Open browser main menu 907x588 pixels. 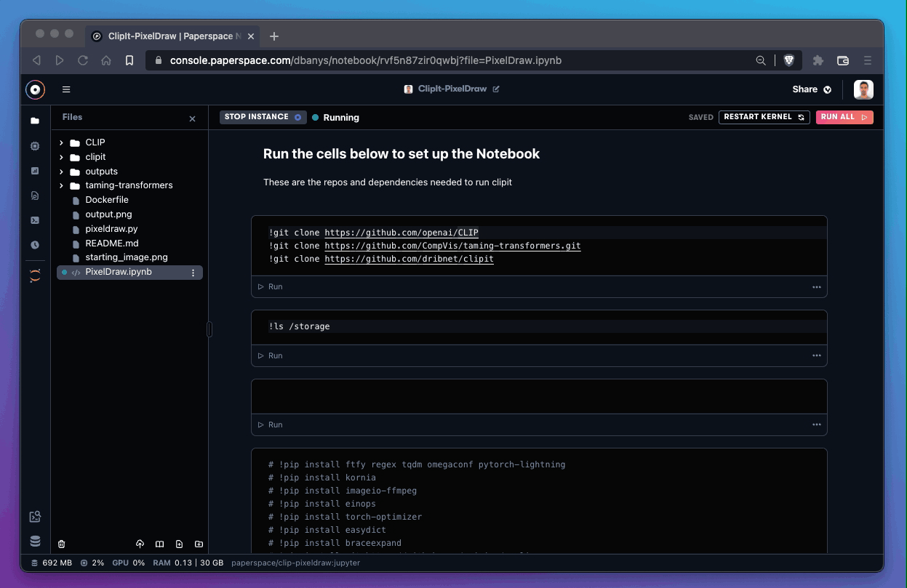point(867,60)
